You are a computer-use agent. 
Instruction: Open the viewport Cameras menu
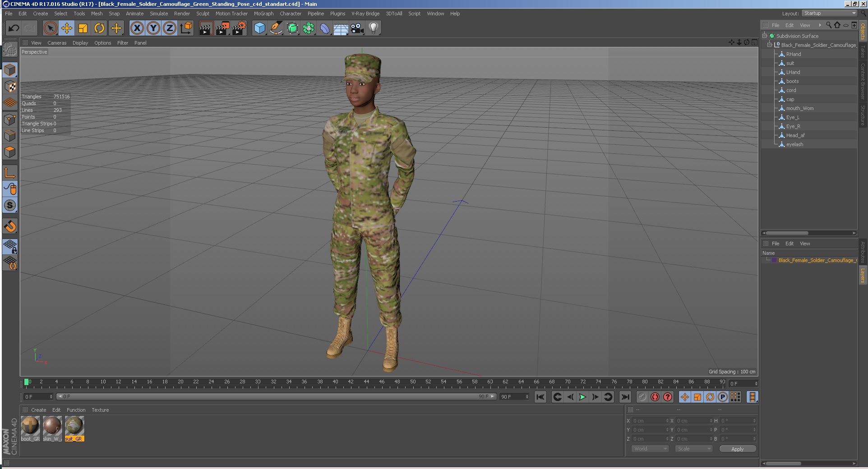pyautogui.click(x=57, y=43)
